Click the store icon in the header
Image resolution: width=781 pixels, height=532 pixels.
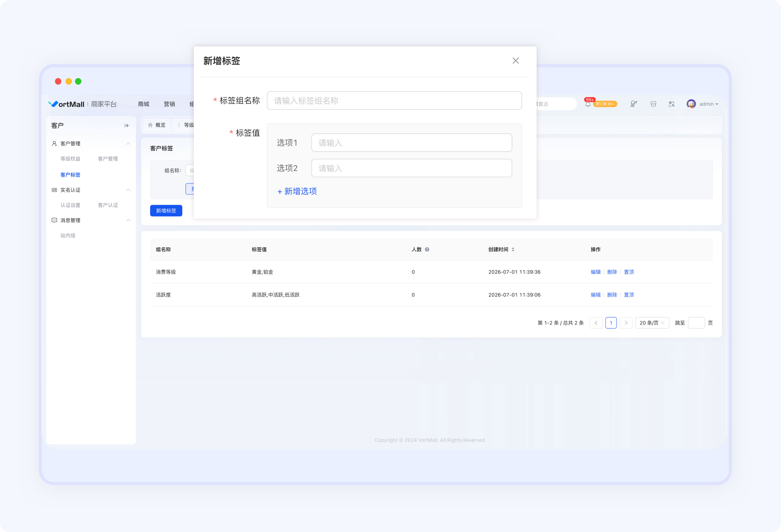click(653, 104)
